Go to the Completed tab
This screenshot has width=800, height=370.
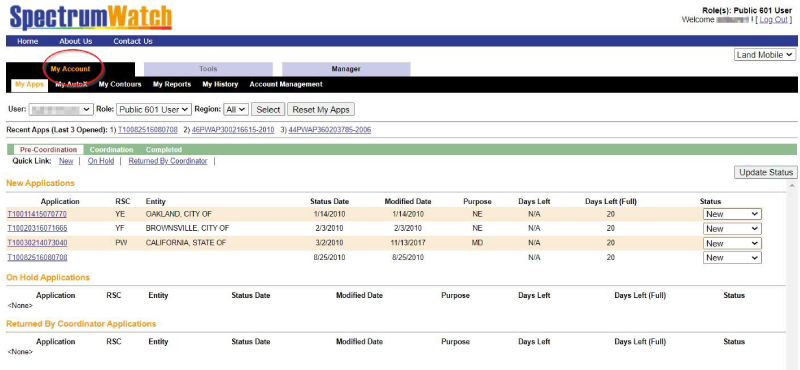(164, 150)
